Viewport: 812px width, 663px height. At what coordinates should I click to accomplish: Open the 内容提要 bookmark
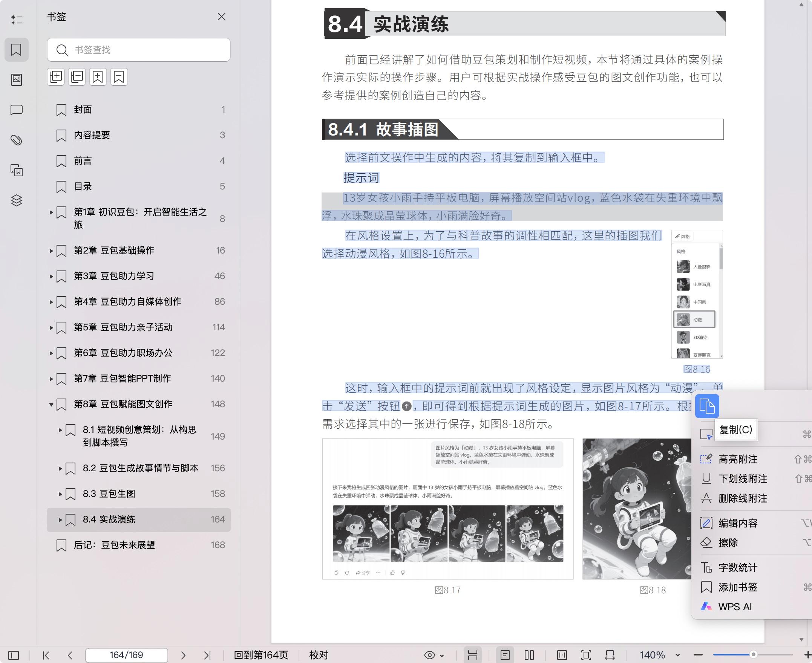[x=139, y=135]
